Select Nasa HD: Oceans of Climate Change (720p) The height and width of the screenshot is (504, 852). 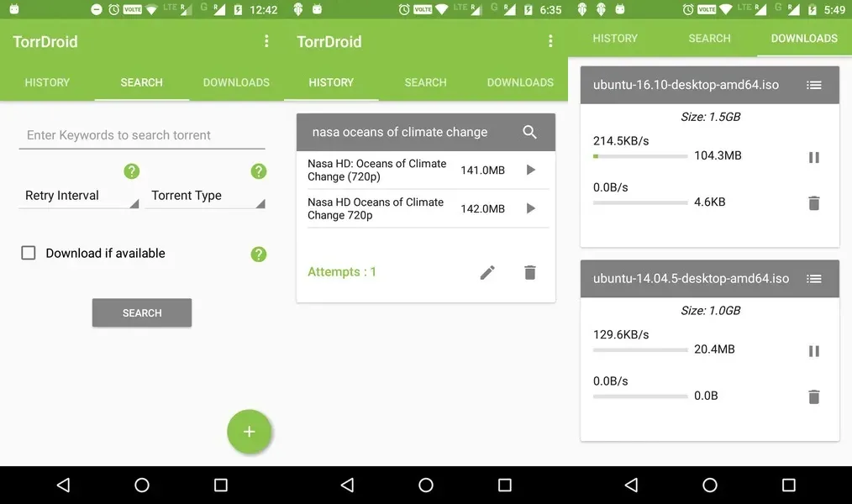(377, 170)
